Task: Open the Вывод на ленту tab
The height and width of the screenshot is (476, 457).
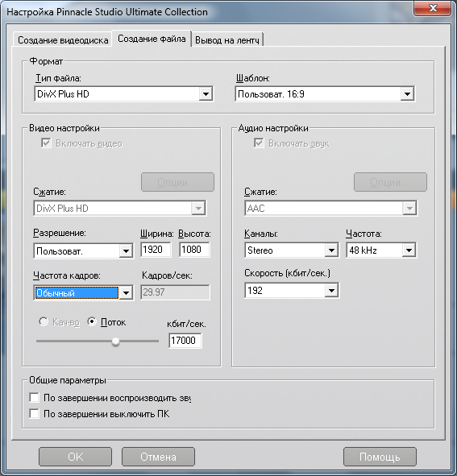Action: tap(227, 39)
